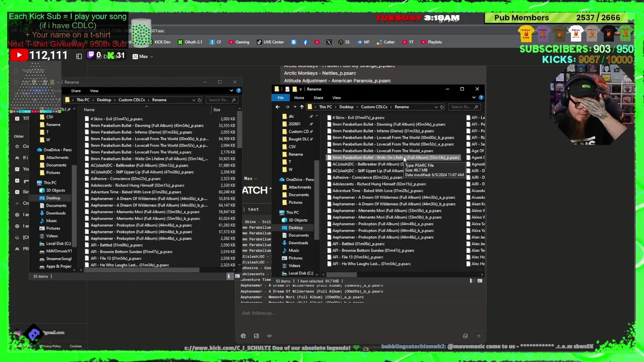Open X bookmark icon
Screen dimensions: 644x362
(x=329, y=42)
